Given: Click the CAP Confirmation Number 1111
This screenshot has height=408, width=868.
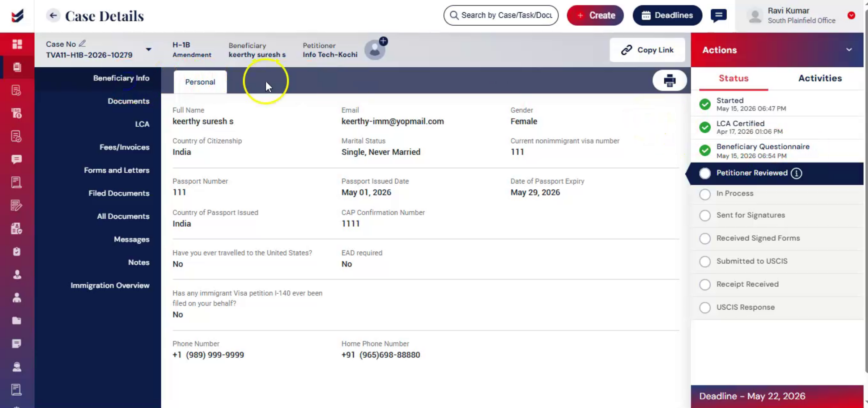Looking at the screenshot, I should 350,224.
